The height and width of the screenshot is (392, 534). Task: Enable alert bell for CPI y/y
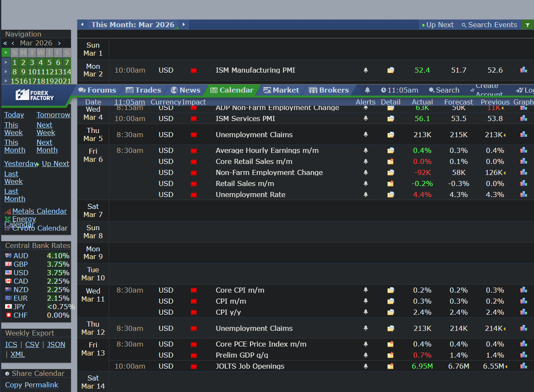coord(366,312)
